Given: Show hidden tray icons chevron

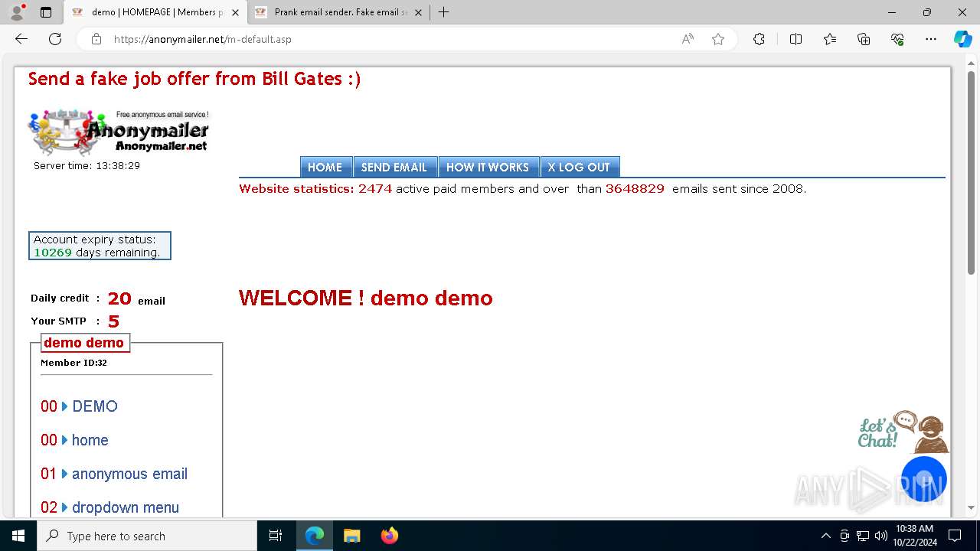Looking at the screenshot, I should [825, 536].
